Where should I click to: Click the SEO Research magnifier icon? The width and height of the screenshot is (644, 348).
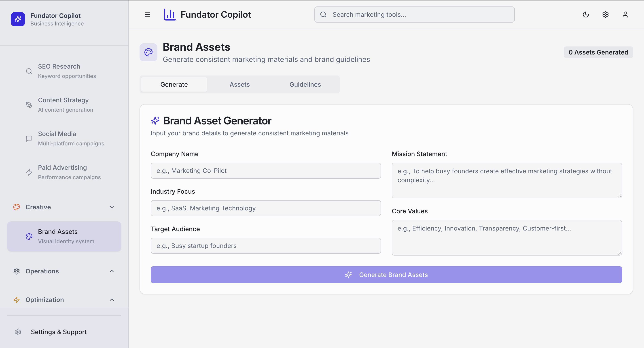click(29, 71)
